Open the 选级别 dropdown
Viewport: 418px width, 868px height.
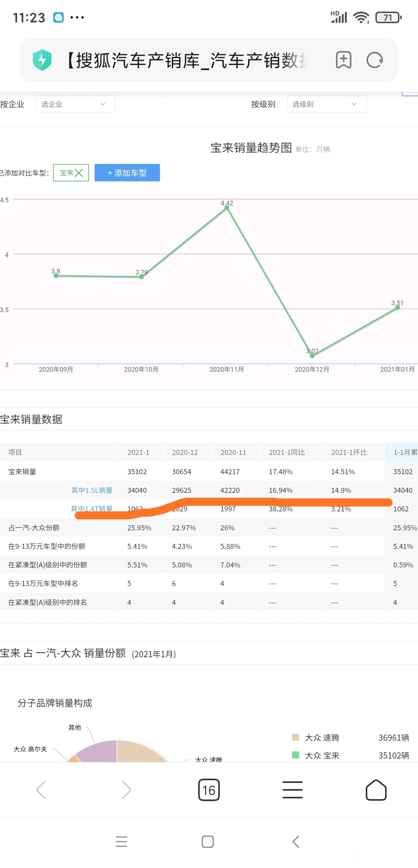(x=327, y=104)
